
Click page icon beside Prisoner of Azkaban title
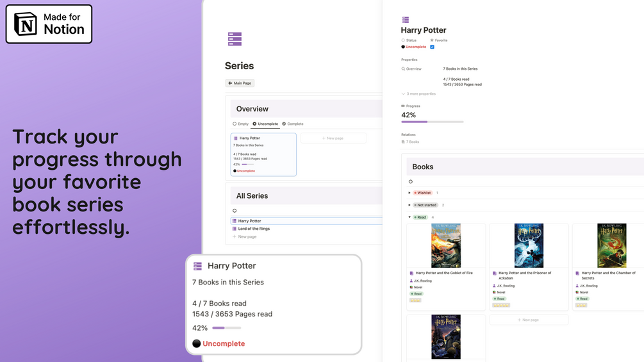tap(495, 273)
